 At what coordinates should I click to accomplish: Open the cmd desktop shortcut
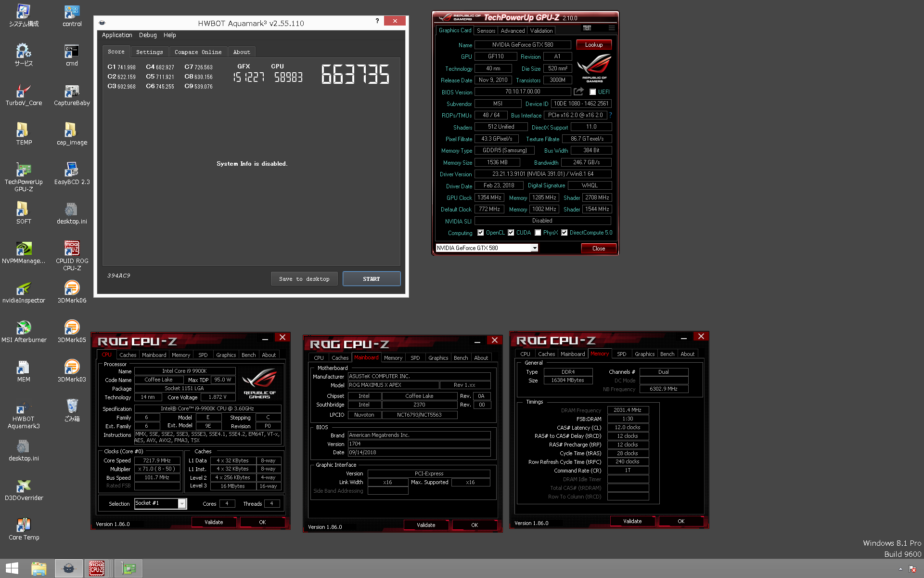tap(72, 55)
